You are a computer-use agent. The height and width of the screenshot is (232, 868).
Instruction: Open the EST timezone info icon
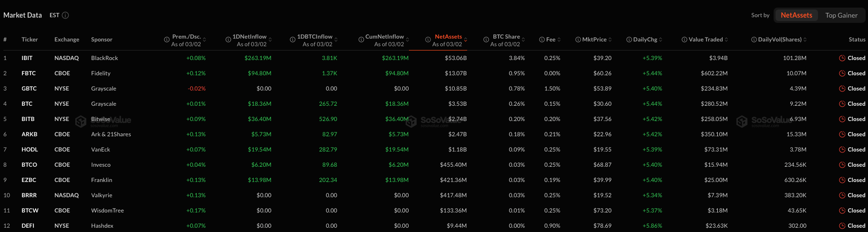65,15
